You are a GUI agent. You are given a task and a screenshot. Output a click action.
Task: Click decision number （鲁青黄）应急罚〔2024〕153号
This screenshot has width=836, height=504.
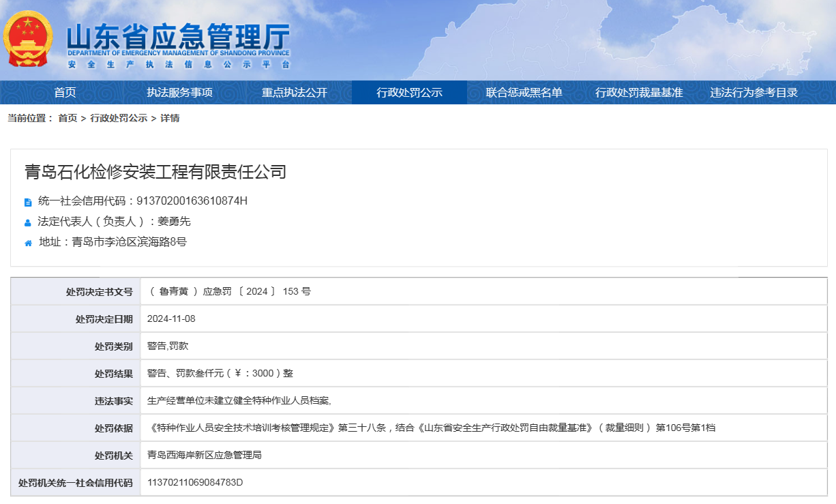[229, 291]
